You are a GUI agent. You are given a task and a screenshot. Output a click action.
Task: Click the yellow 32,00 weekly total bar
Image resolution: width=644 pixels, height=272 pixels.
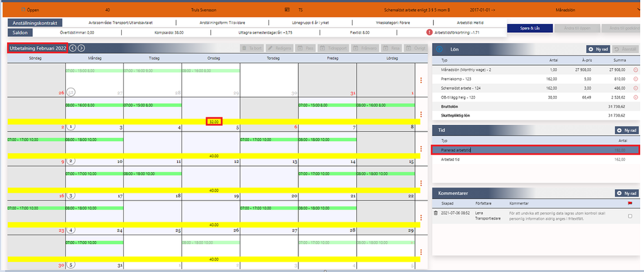(214, 122)
